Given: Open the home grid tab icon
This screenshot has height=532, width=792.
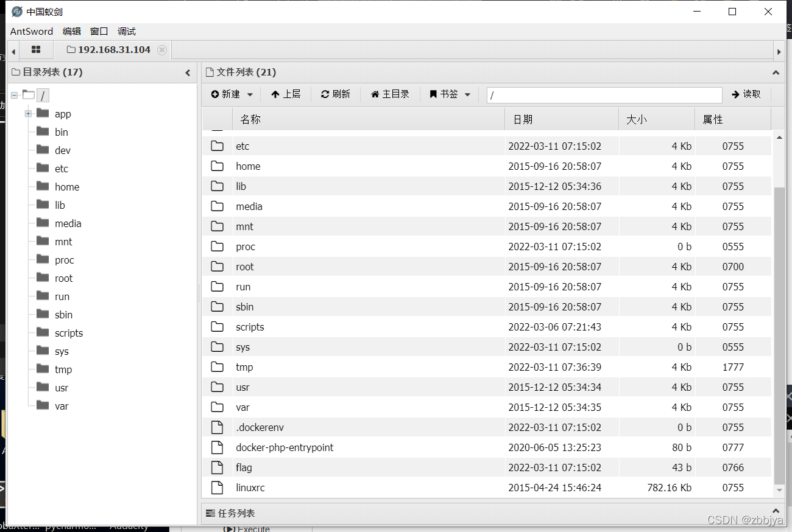Looking at the screenshot, I should click(36, 50).
